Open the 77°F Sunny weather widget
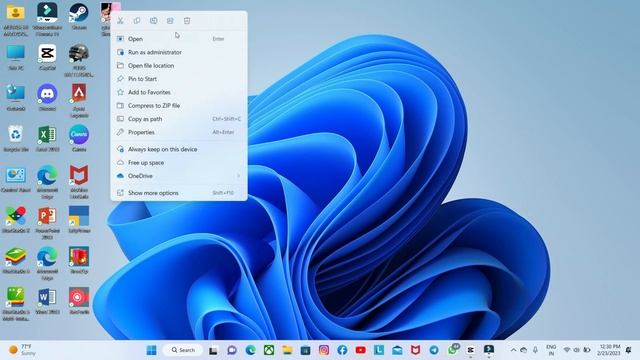The image size is (640, 360). [22, 350]
